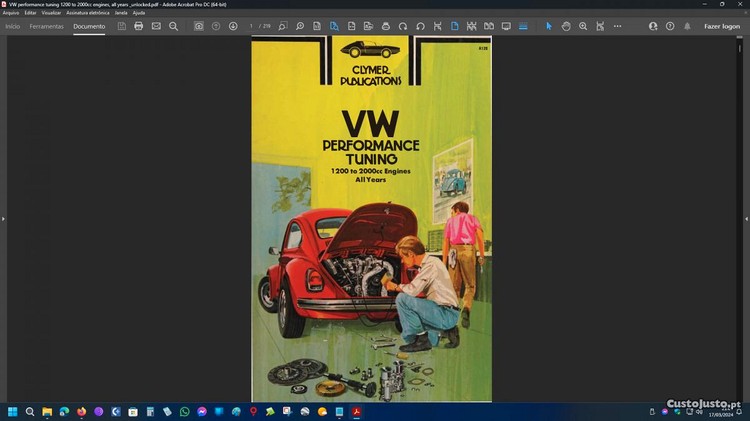
Task: Open the Windows Start button on taskbar
Action: [x=12, y=411]
